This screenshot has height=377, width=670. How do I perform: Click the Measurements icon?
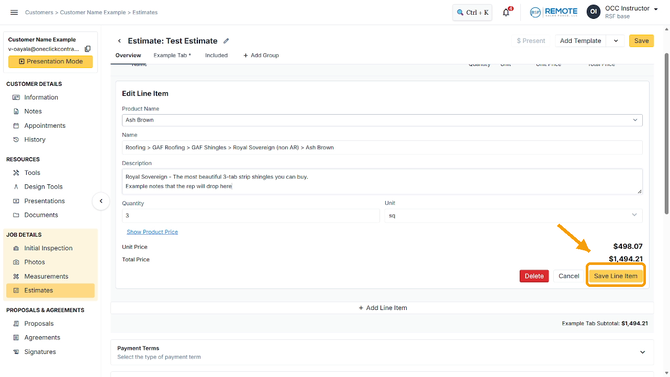click(16, 277)
